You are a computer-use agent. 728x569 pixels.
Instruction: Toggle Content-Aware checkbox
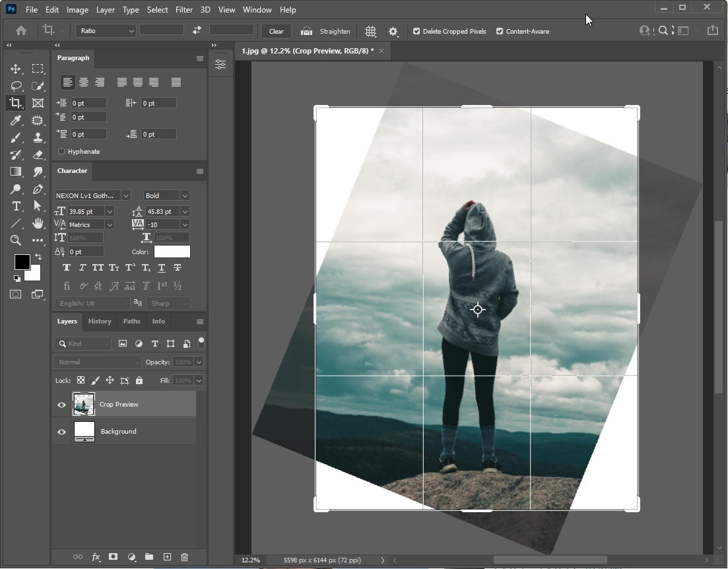click(x=500, y=31)
